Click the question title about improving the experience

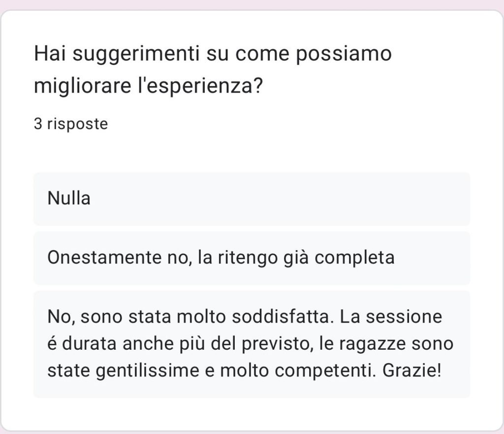pyautogui.click(x=213, y=69)
